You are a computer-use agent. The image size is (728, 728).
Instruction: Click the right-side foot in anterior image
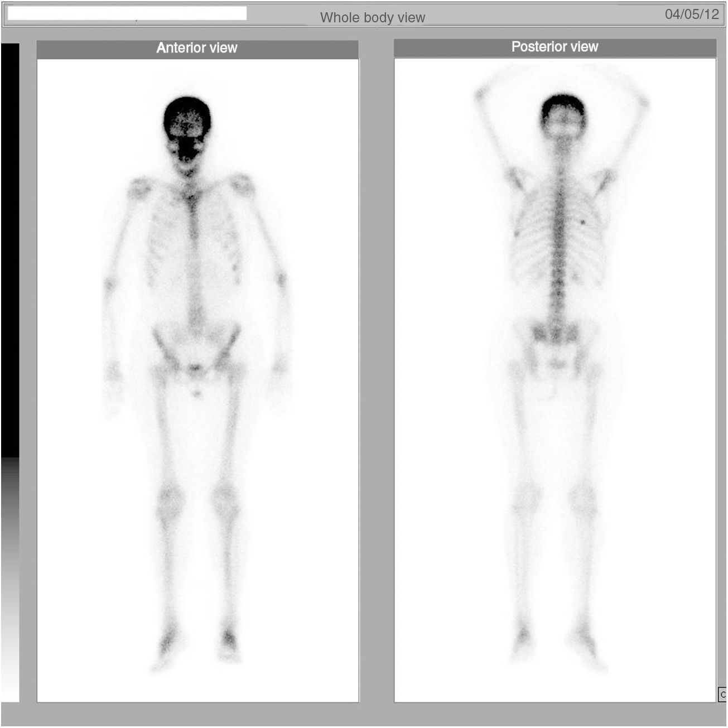coord(229,642)
